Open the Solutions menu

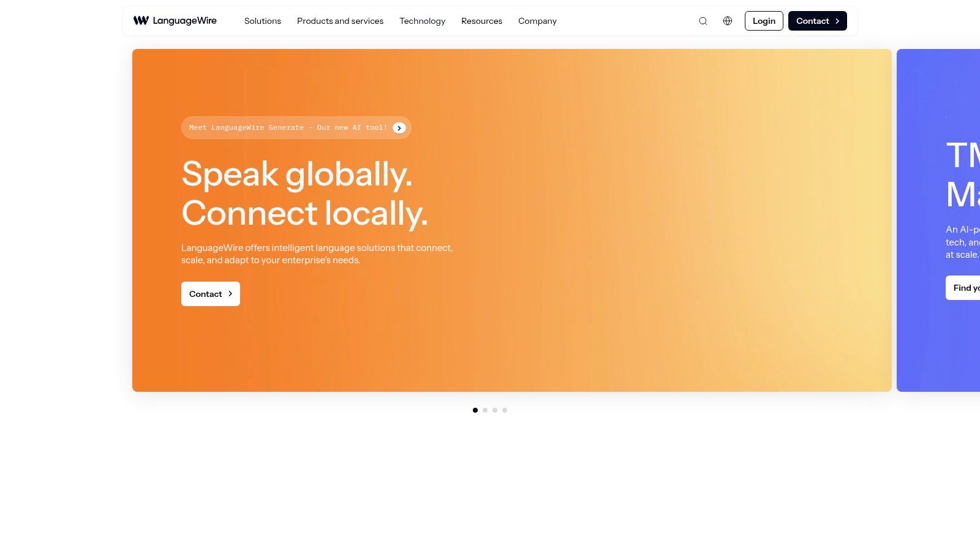coord(263,21)
